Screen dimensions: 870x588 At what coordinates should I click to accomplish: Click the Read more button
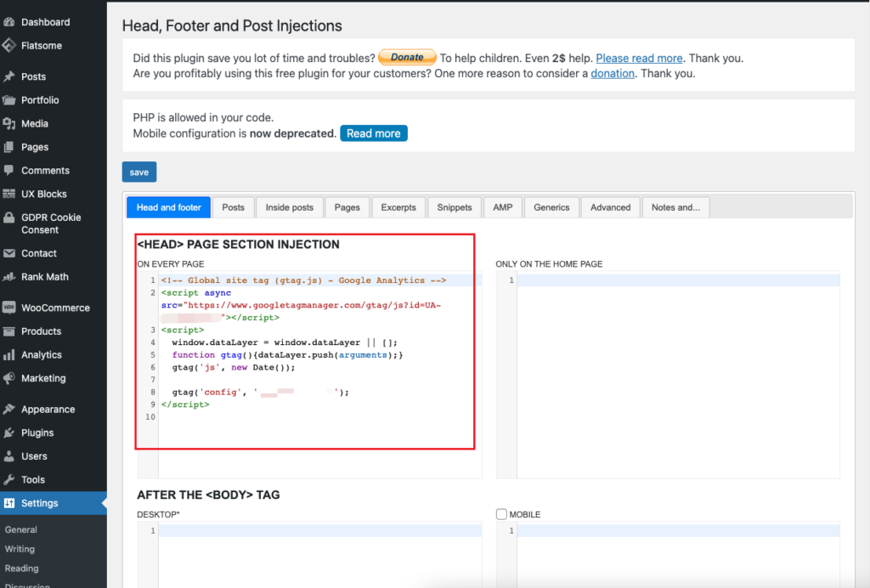[x=374, y=133]
